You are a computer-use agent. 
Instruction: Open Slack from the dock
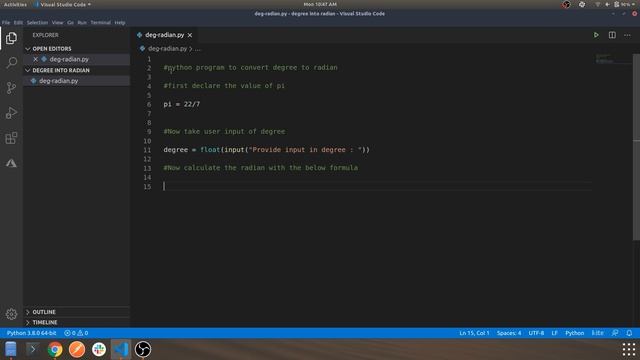point(99,349)
